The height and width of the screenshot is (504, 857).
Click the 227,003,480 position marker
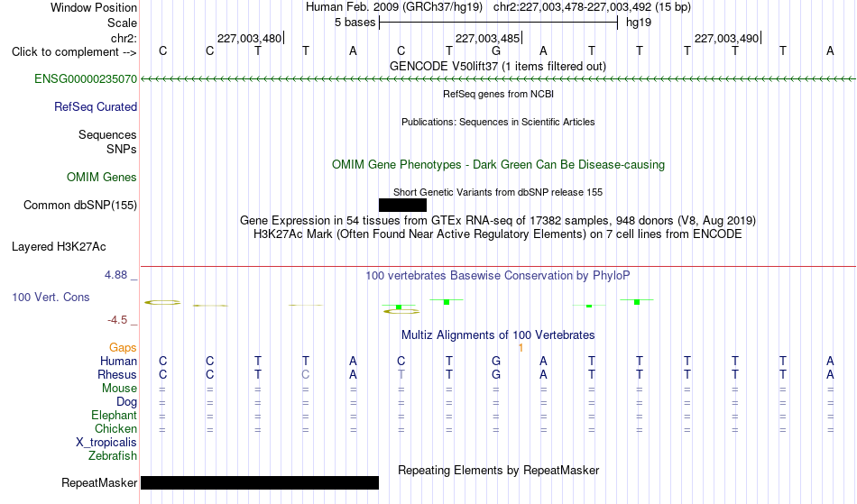pos(250,38)
